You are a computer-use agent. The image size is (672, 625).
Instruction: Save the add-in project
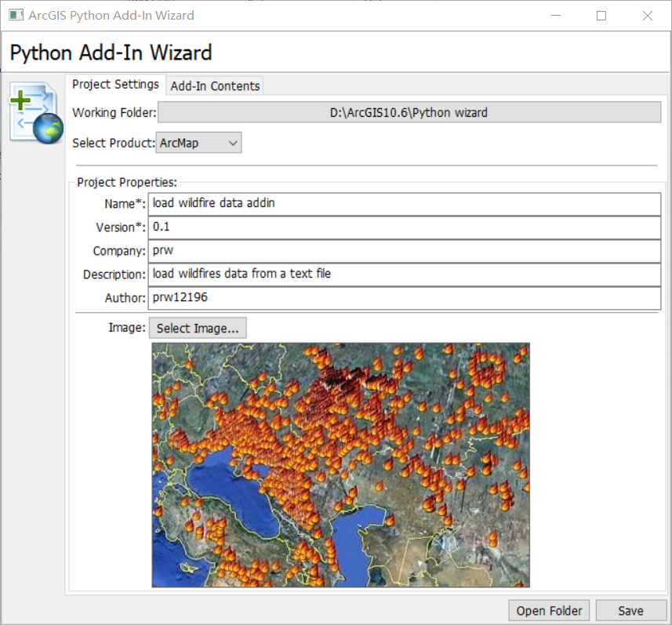tap(630, 611)
